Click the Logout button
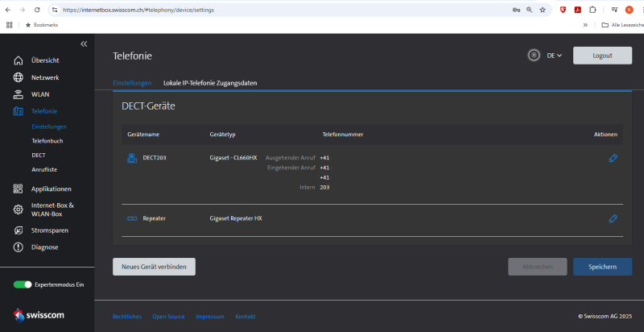Screen dimensions: 644x332 (x=602, y=56)
